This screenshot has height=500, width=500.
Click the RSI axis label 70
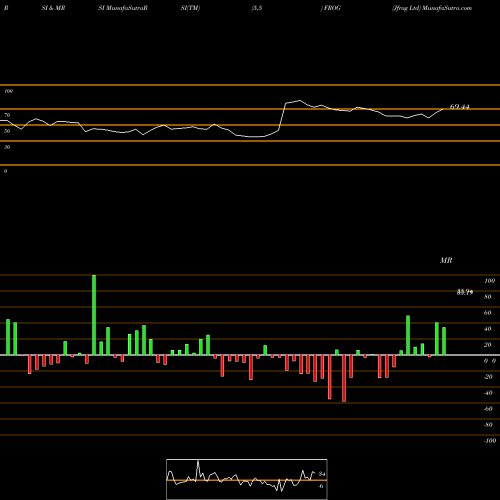point(7,115)
